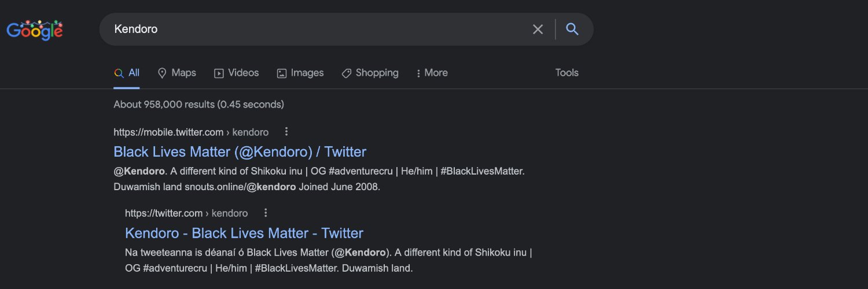The height and width of the screenshot is (289, 868).
Task: Open Kendoro - Black Lives Matter - Twitter link
Action: click(244, 233)
